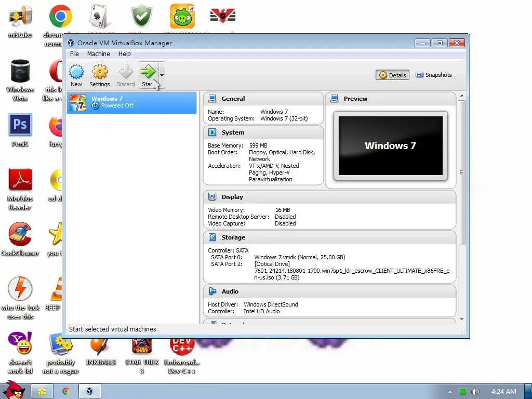Click the Chrome taskbar icon
The width and height of the screenshot is (532, 399).
66,392
